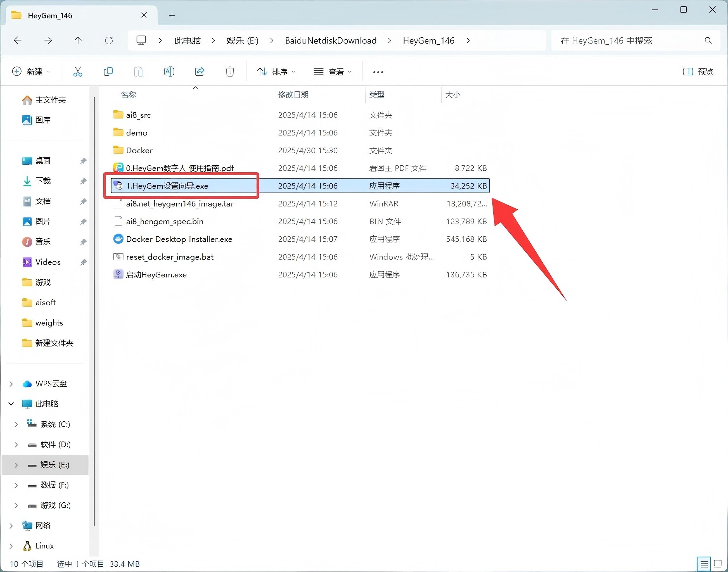The image size is (728, 572).
Task: Switch to large thumbnails view in status bar
Action: (x=718, y=563)
